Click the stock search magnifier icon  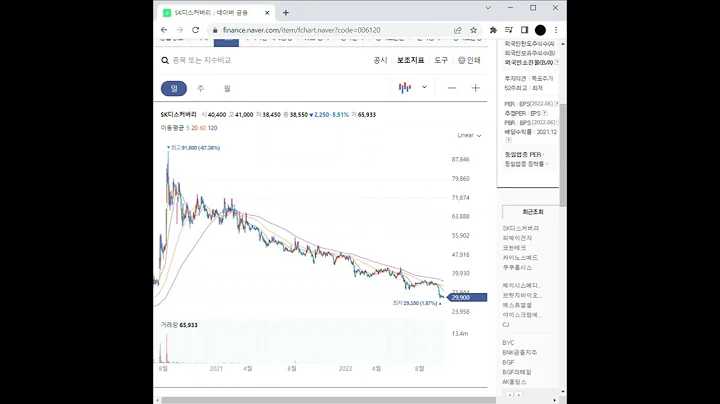pyautogui.click(x=165, y=60)
